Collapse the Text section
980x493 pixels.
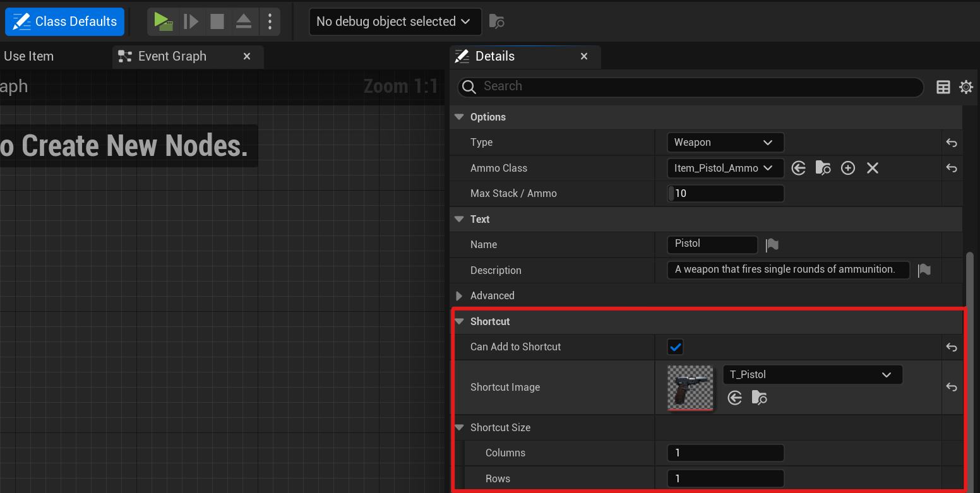459,219
